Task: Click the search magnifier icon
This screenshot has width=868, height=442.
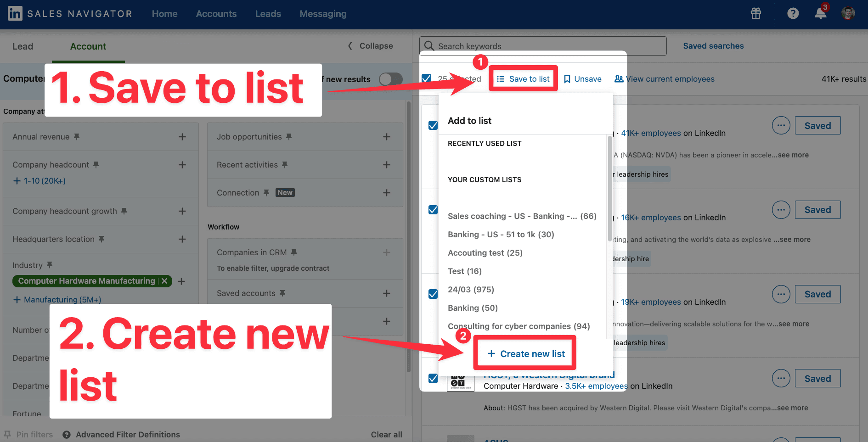Action: click(x=429, y=46)
